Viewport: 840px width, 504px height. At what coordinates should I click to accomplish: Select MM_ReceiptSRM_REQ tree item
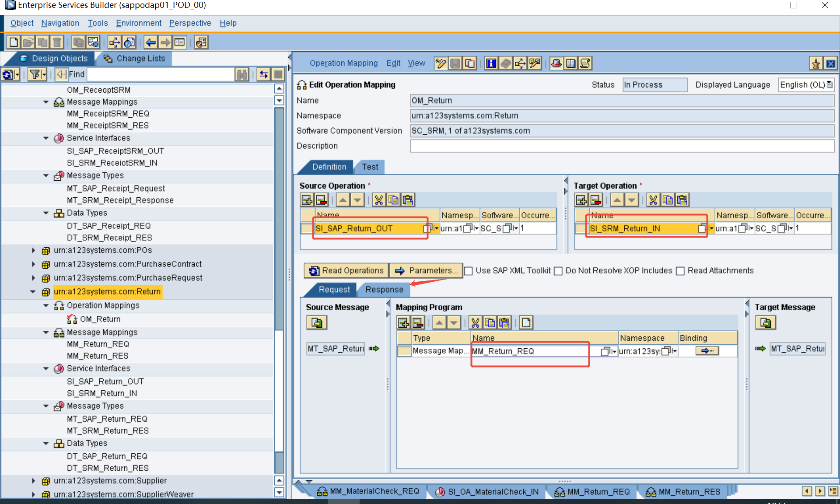click(x=108, y=114)
